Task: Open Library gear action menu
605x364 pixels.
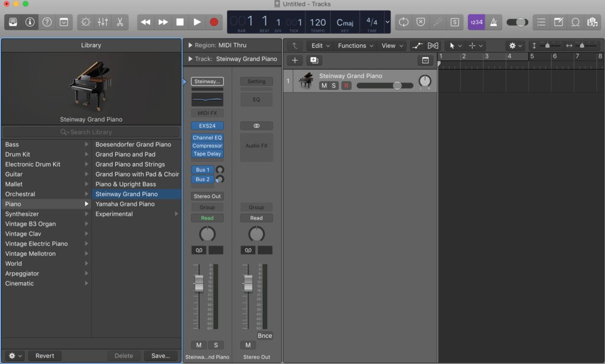Action: 15,356
